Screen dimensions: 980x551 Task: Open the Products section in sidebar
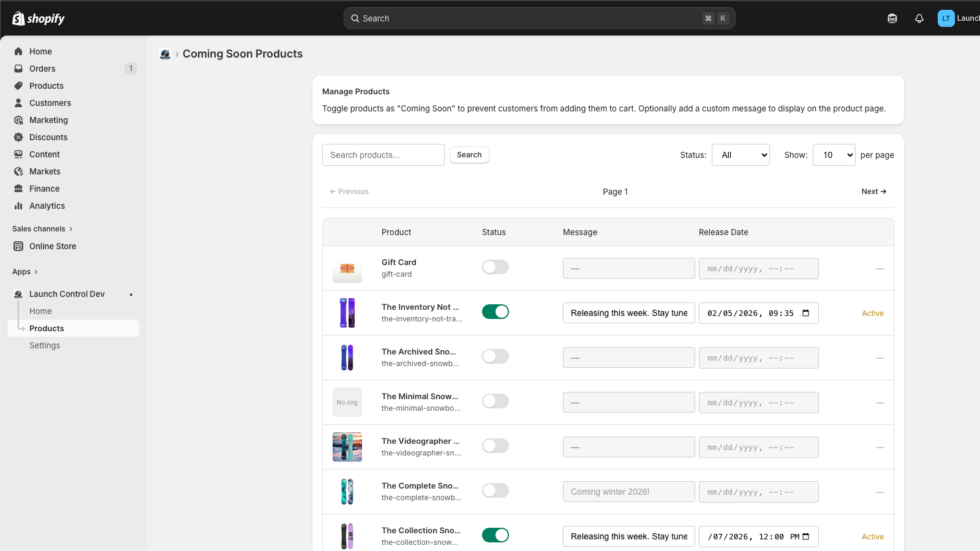point(46,86)
